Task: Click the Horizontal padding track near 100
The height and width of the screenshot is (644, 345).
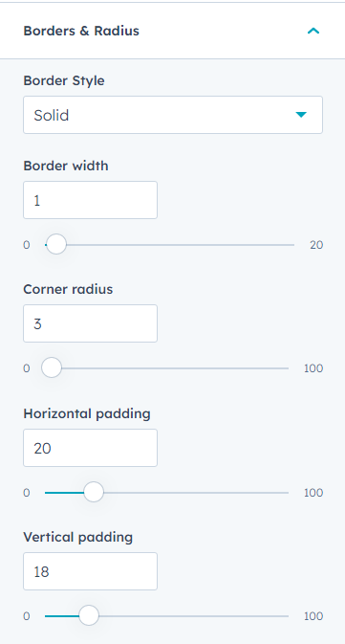Action: click(284, 493)
